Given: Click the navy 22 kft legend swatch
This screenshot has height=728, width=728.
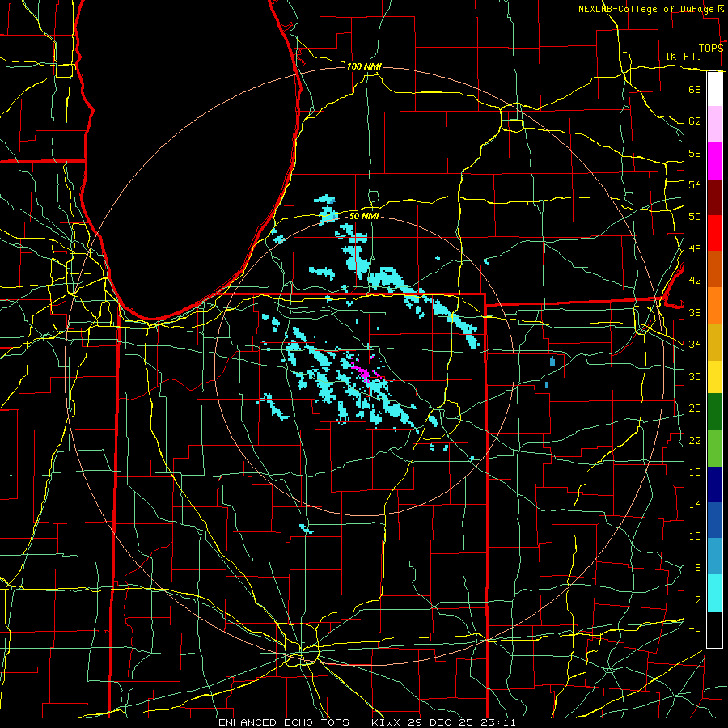Looking at the screenshot, I should (714, 485).
